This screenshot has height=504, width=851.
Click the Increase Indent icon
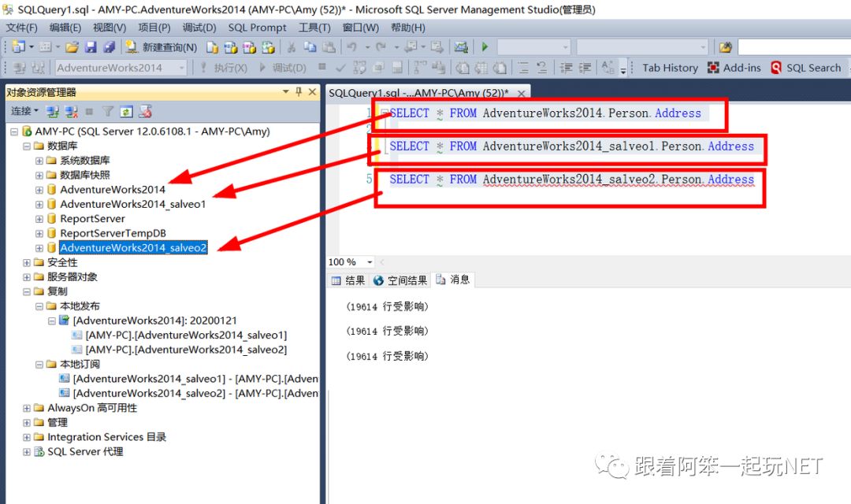click(585, 68)
